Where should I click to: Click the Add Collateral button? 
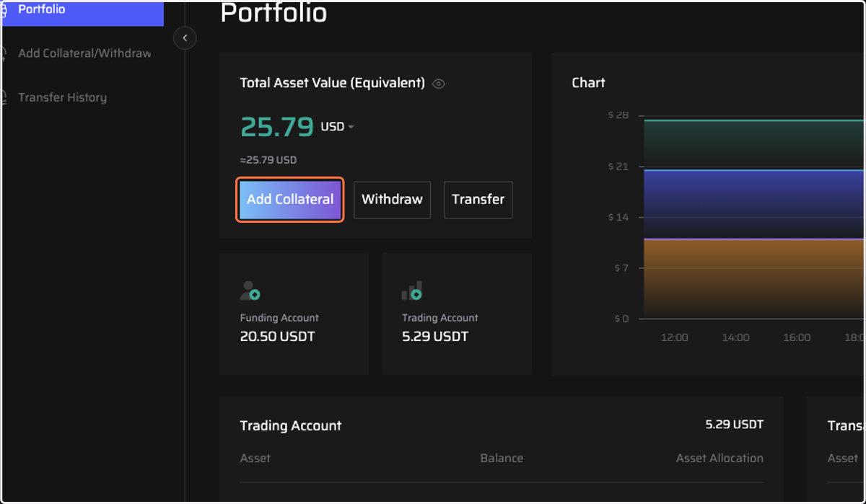coord(290,200)
